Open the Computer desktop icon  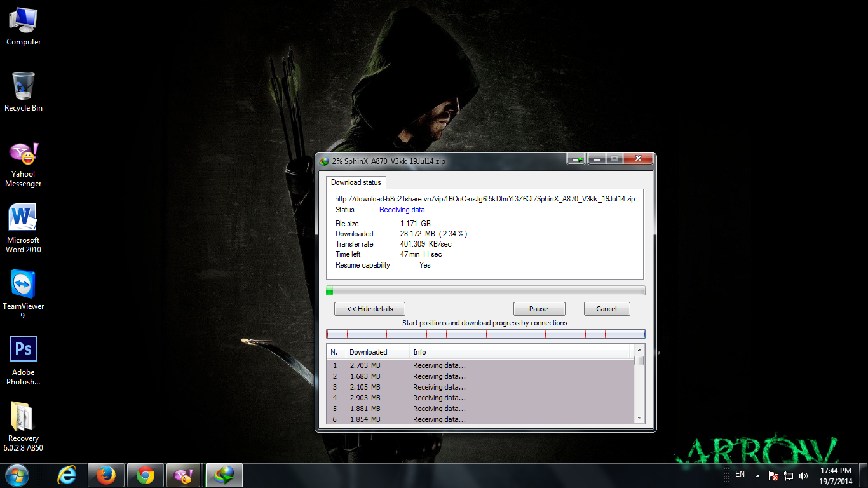point(24,26)
